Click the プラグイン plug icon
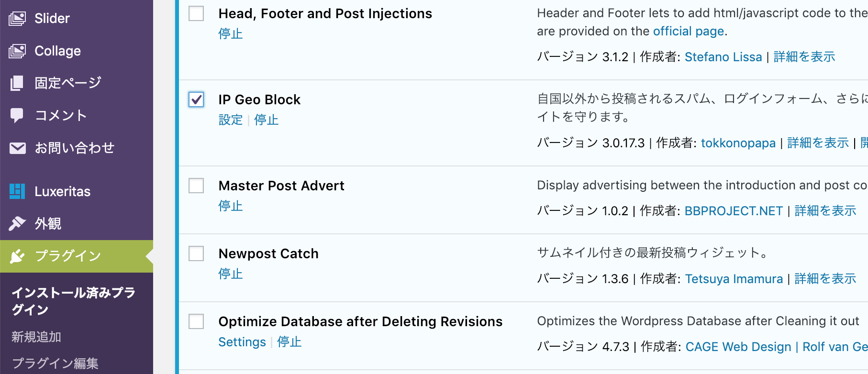Viewport: 868px width, 374px height. coord(17,256)
